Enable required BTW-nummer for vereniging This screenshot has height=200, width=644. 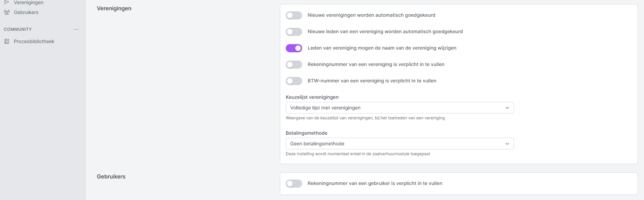[x=294, y=81]
